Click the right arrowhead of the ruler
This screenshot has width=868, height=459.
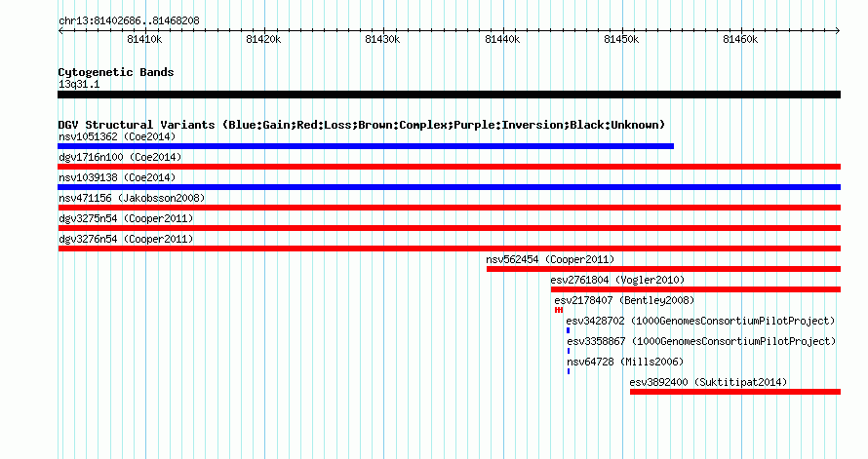[838, 31]
